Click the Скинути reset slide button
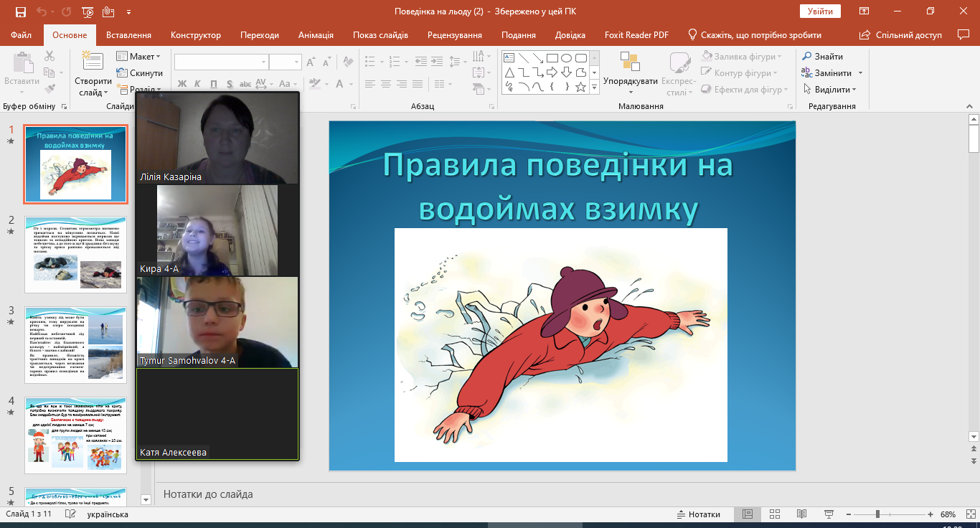This screenshot has height=528, width=980. point(139,73)
